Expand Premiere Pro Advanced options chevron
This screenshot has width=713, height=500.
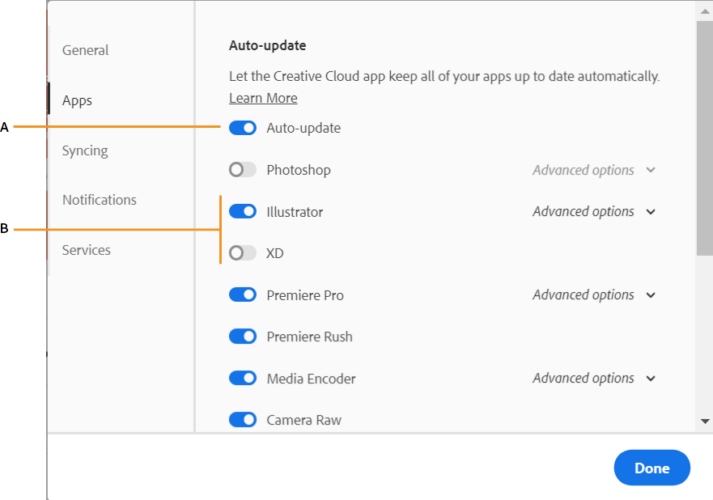coord(651,295)
